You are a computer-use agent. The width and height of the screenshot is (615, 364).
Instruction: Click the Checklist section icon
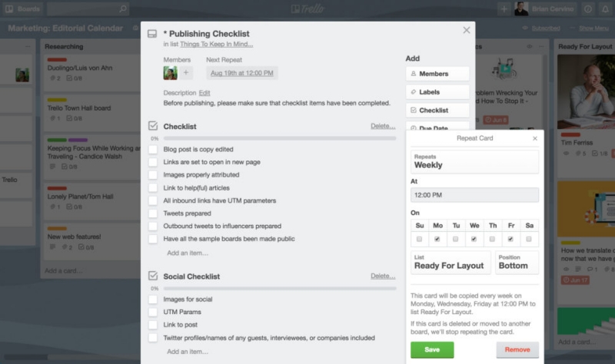[x=153, y=126]
